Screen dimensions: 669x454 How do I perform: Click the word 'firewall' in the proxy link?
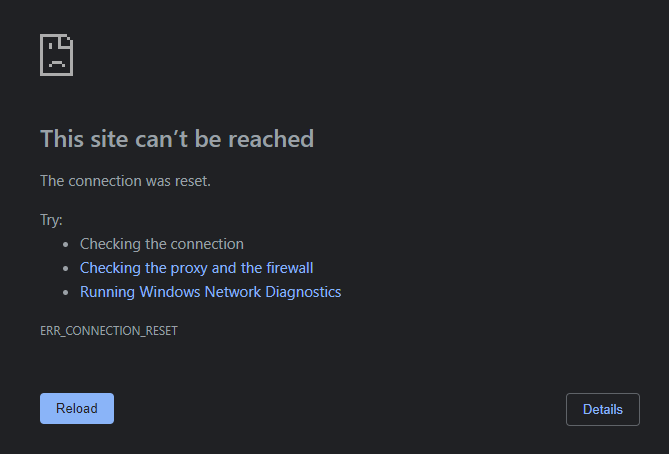point(290,268)
